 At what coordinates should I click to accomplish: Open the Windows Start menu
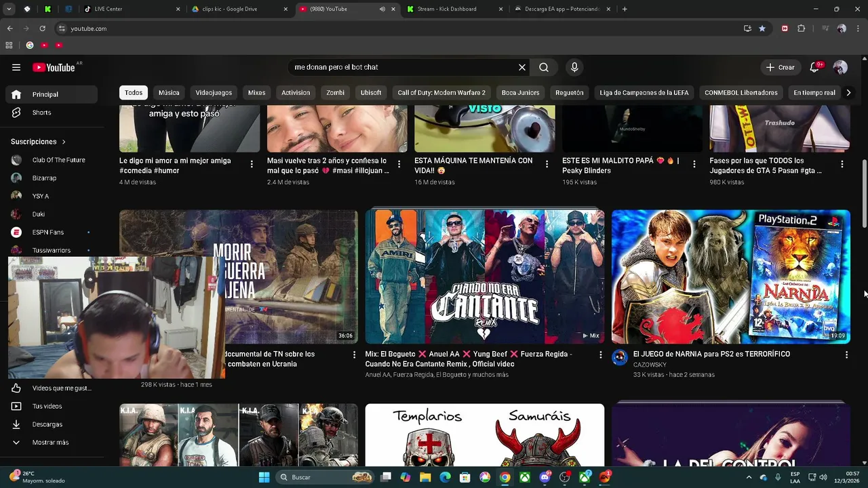click(264, 477)
